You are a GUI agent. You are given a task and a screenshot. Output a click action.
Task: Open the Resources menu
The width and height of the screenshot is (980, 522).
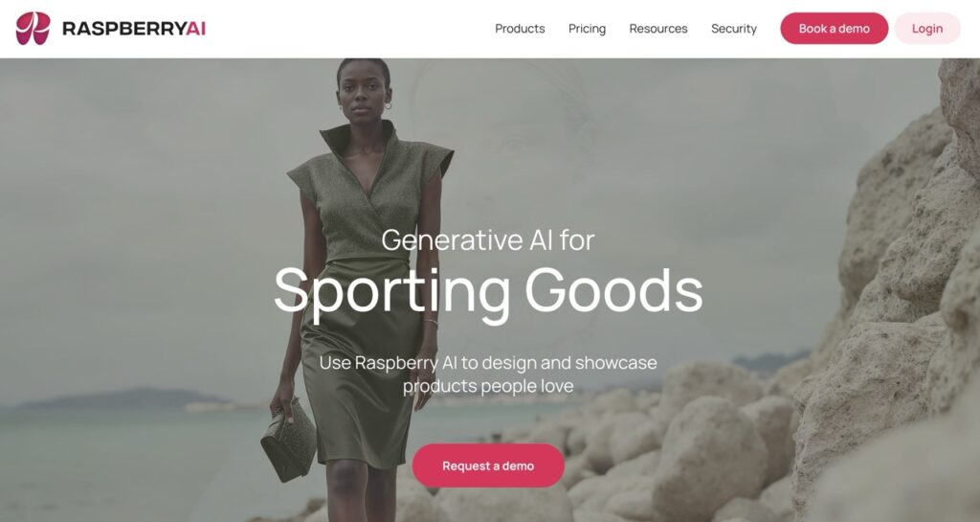[658, 29]
